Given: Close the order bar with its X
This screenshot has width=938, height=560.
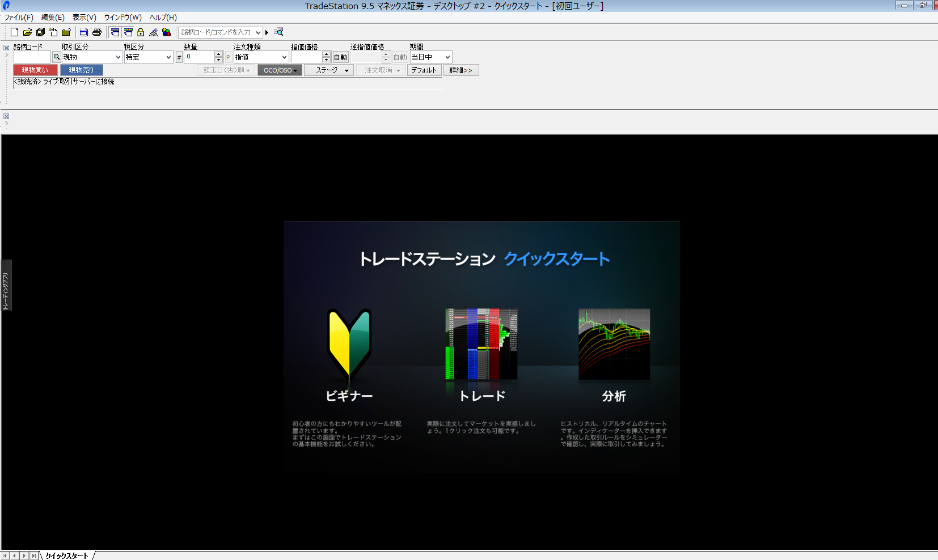Looking at the screenshot, I should coord(6,48).
